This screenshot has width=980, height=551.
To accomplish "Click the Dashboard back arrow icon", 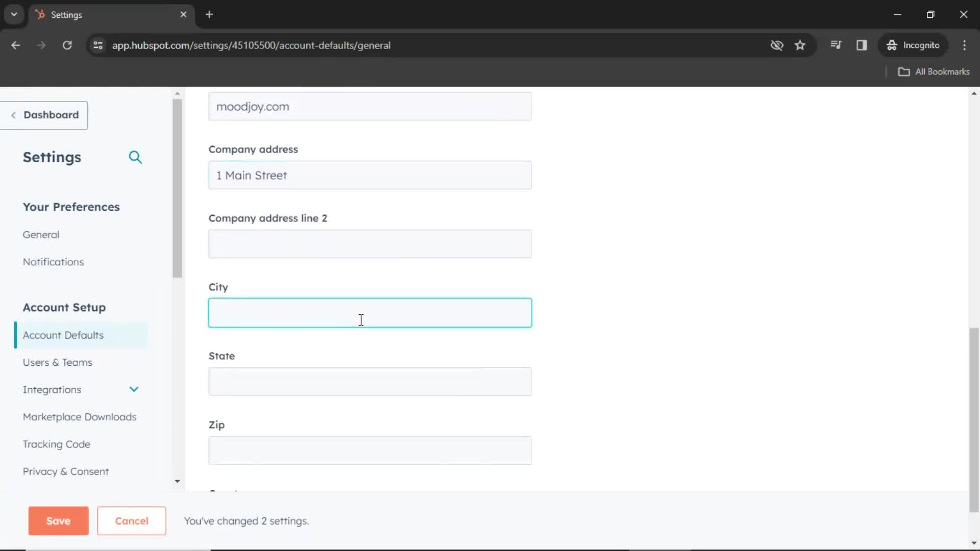I will point(13,114).
